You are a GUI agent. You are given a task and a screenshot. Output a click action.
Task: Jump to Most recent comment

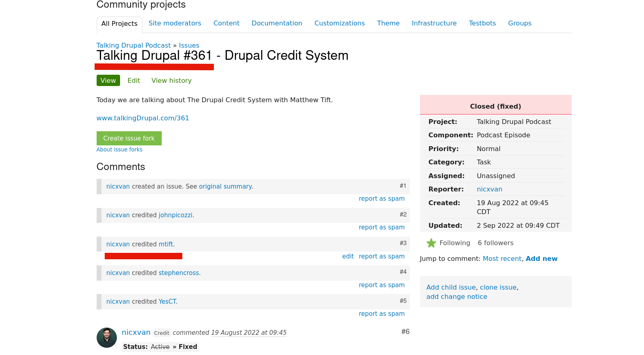coord(502,259)
